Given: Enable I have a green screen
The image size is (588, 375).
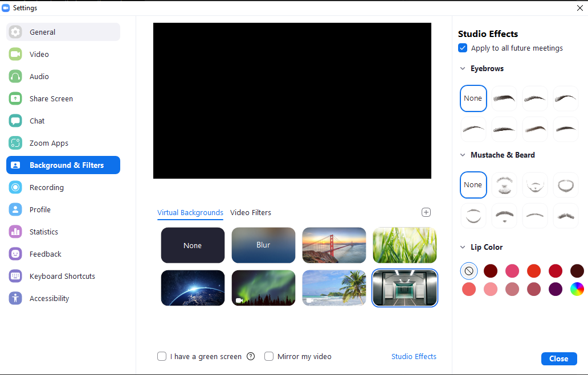Looking at the screenshot, I should (162, 356).
